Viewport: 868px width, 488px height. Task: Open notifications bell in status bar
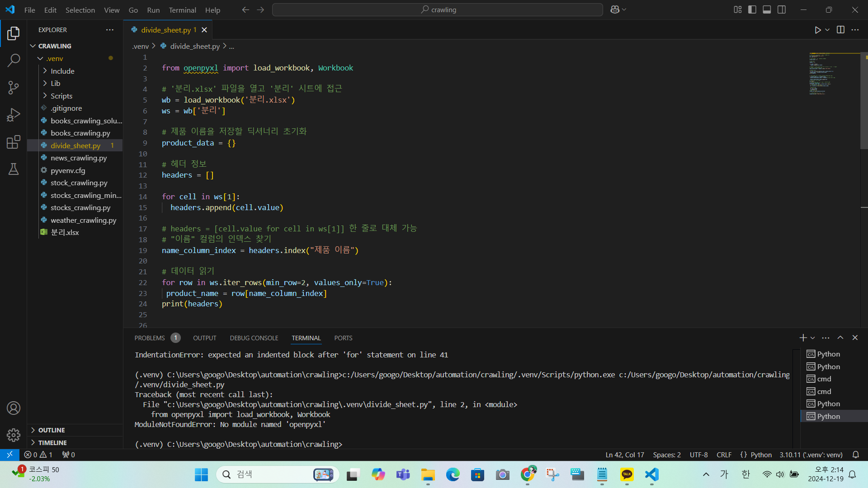coord(856,455)
